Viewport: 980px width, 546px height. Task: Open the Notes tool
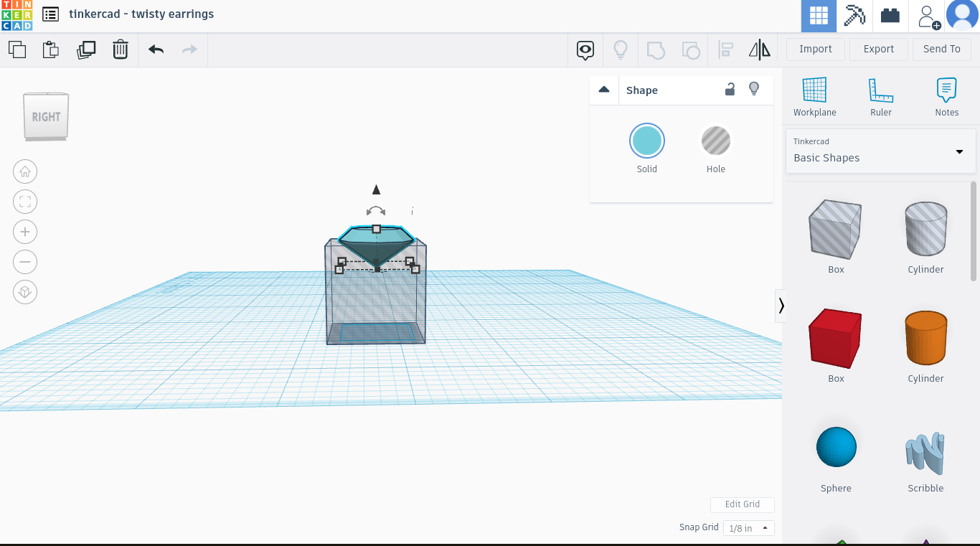(x=946, y=95)
